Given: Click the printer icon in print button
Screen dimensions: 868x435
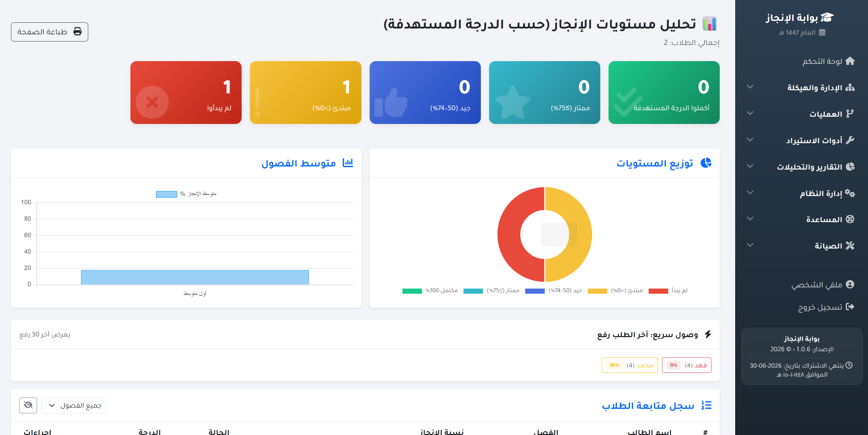Looking at the screenshot, I should [x=78, y=32].
